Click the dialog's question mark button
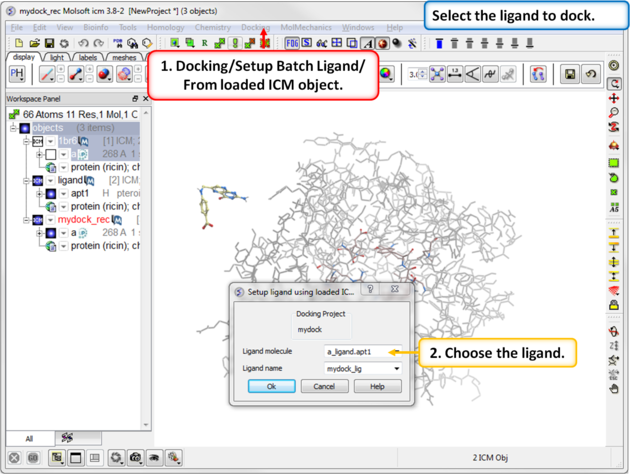The image size is (630, 474). coord(370,289)
